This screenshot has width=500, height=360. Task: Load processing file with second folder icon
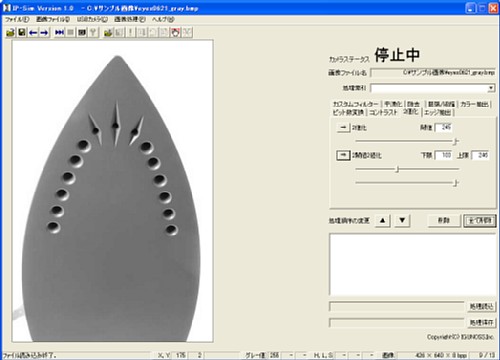tap(108, 32)
